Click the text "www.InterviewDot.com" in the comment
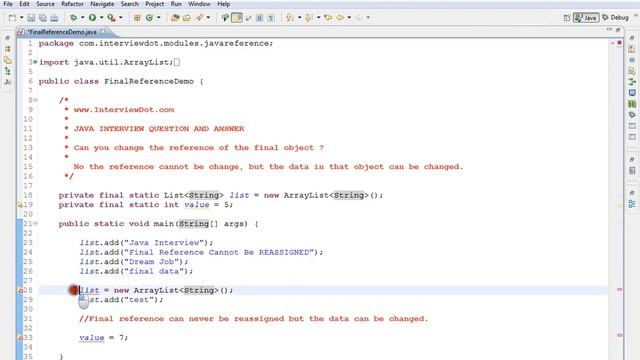 click(124, 110)
